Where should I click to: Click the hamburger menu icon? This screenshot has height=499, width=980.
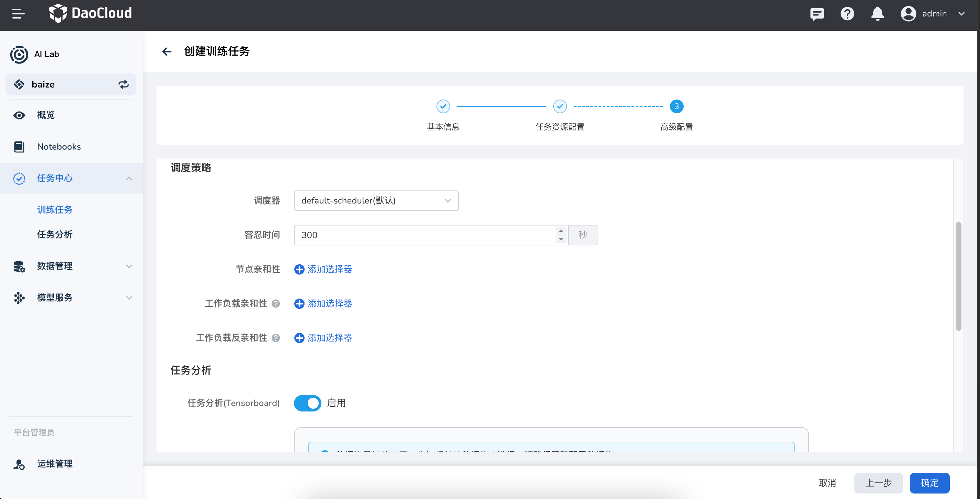click(18, 14)
